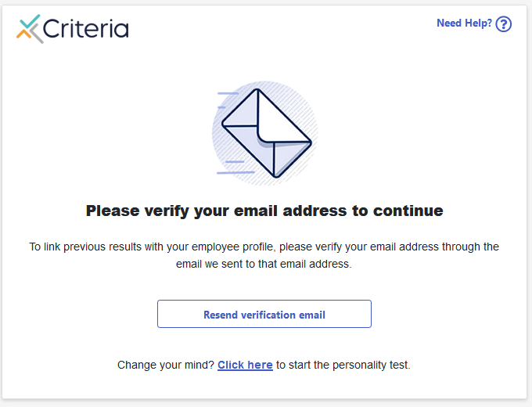Click the 'Please verify your email address' heading
The image size is (532, 407).
point(264,211)
